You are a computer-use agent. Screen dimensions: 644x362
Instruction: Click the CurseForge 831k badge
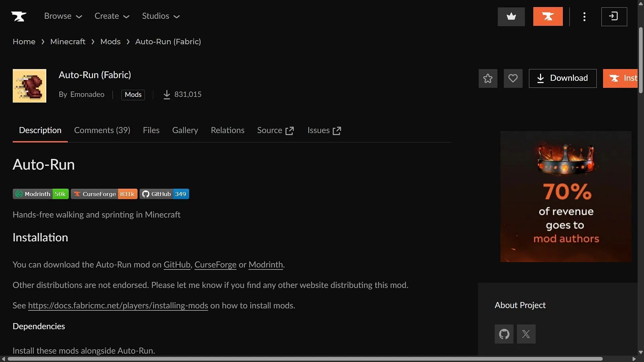[104, 194]
